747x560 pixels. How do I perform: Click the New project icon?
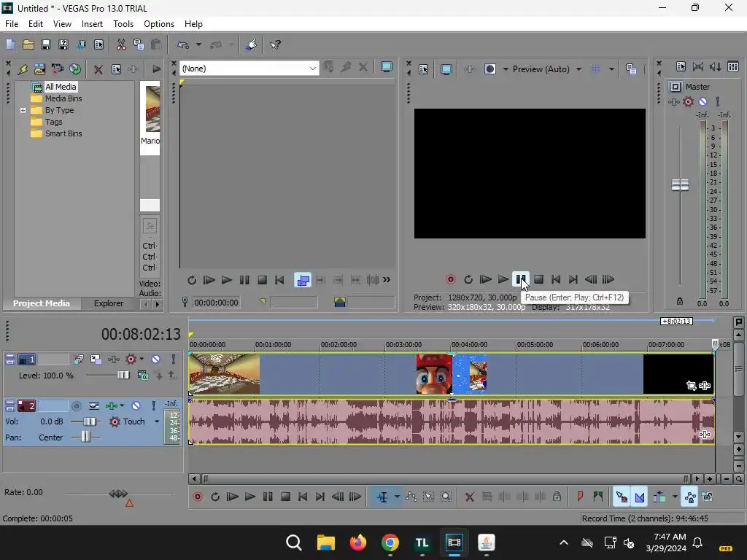coord(10,44)
